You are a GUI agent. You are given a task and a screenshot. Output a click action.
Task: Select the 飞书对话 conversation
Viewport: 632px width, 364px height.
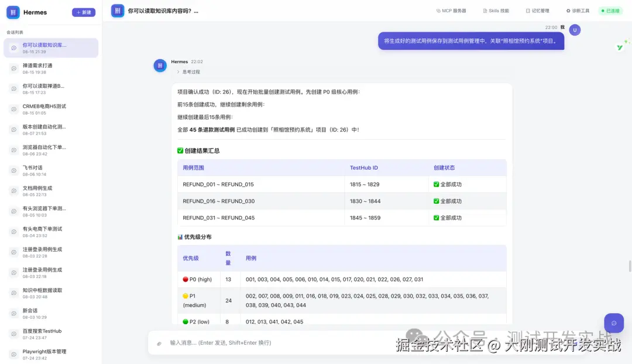tap(51, 170)
